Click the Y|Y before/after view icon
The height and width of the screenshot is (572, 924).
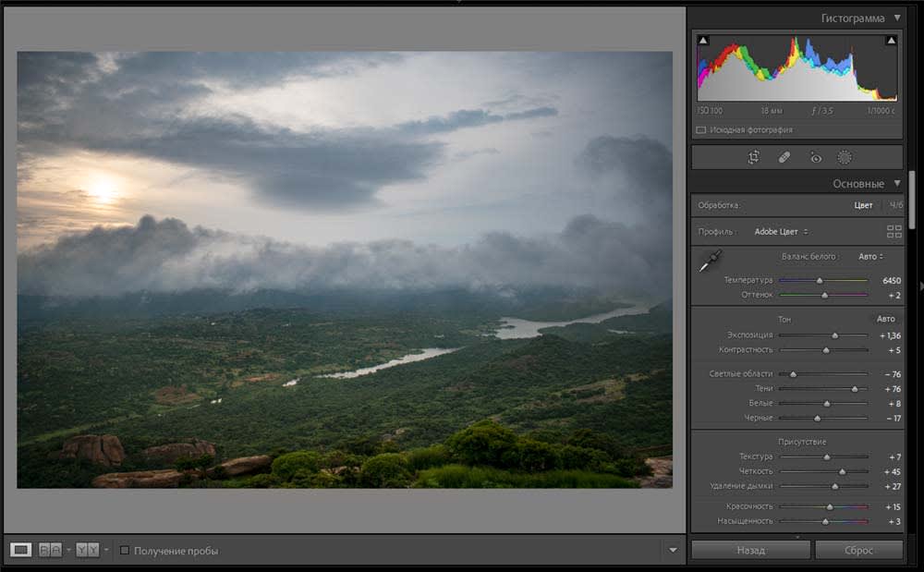click(x=87, y=550)
